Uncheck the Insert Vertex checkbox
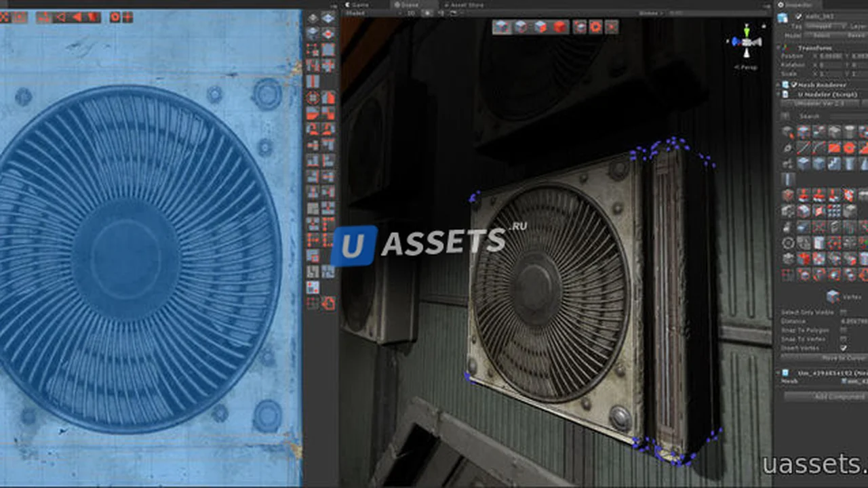 click(x=844, y=347)
